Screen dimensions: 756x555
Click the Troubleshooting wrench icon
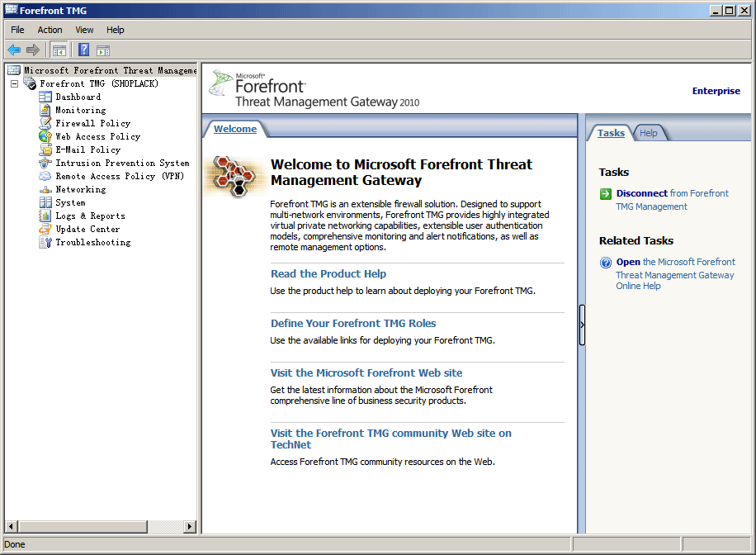pyautogui.click(x=45, y=242)
